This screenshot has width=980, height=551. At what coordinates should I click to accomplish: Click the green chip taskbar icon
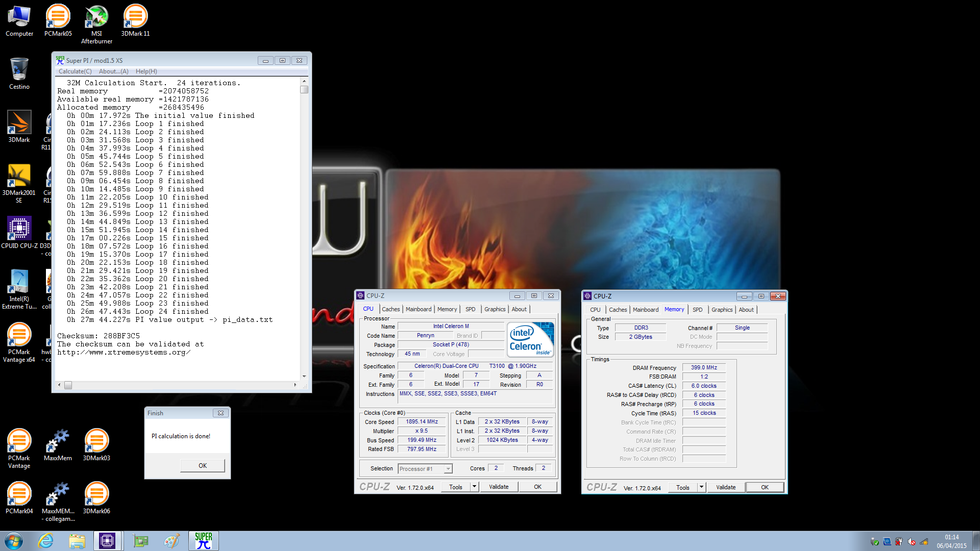point(140,541)
